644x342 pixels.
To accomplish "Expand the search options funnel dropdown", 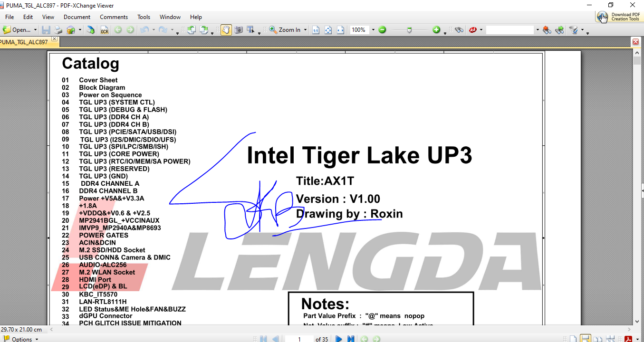I will click(582, 30).
